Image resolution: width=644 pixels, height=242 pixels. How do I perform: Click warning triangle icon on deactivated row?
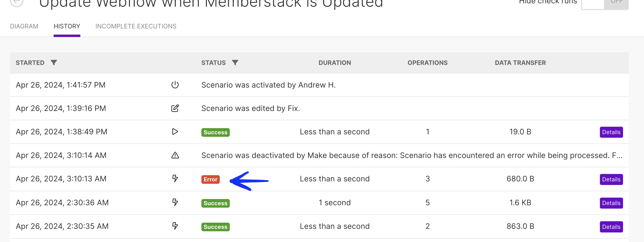point(175,155)
